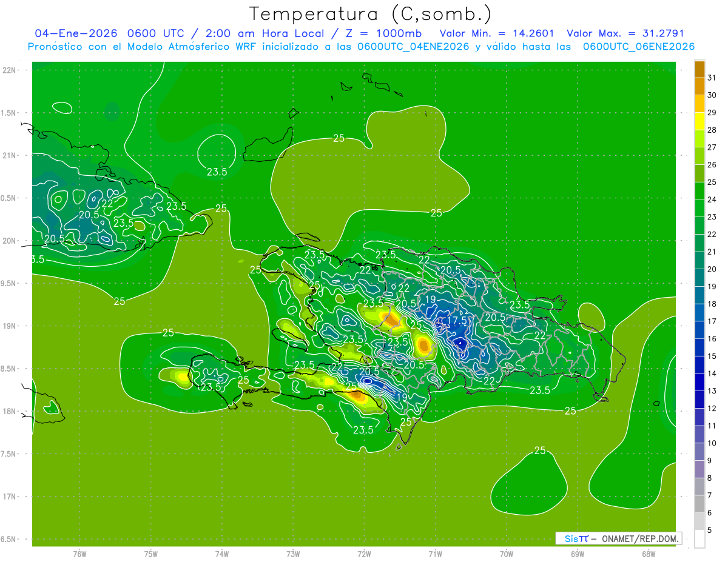The image size is (728, 562).
Task: Pick the yellow swatch between labels 28 and 29
Action: point(699,121)
